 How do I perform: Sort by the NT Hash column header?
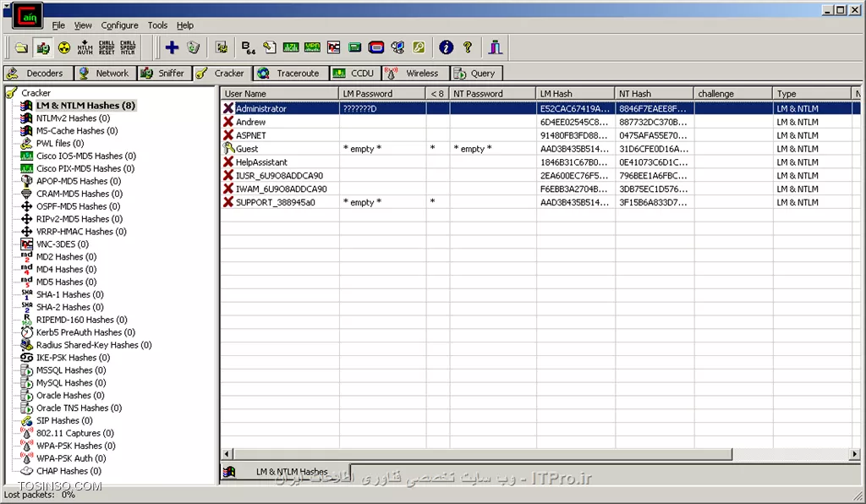coord(654,94)
